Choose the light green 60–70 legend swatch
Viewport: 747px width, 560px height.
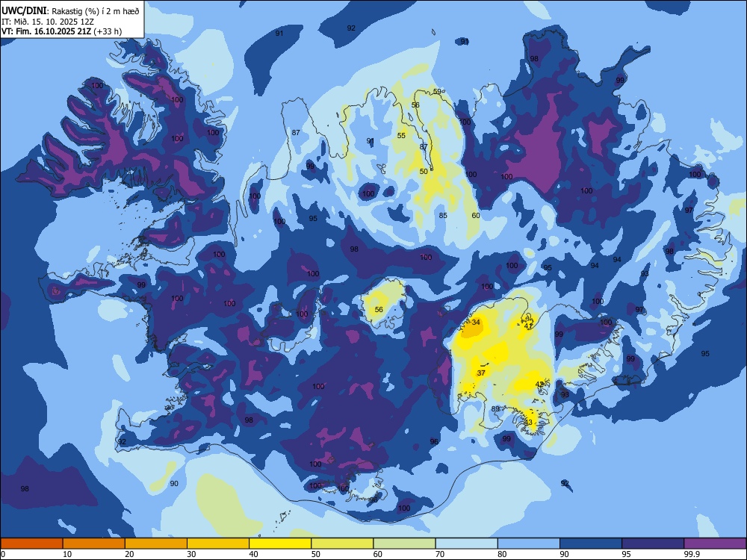[404, 544]
